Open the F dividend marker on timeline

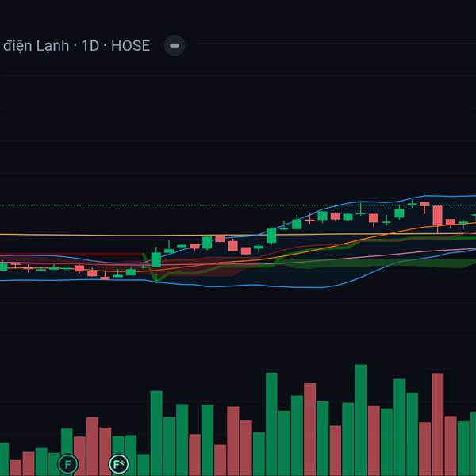[67, 464]
